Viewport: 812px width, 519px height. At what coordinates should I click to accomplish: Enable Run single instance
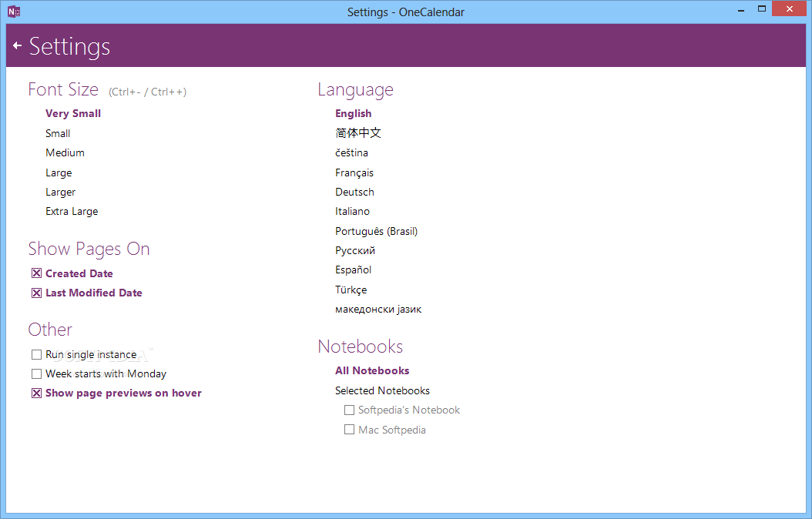click(36, 354)
